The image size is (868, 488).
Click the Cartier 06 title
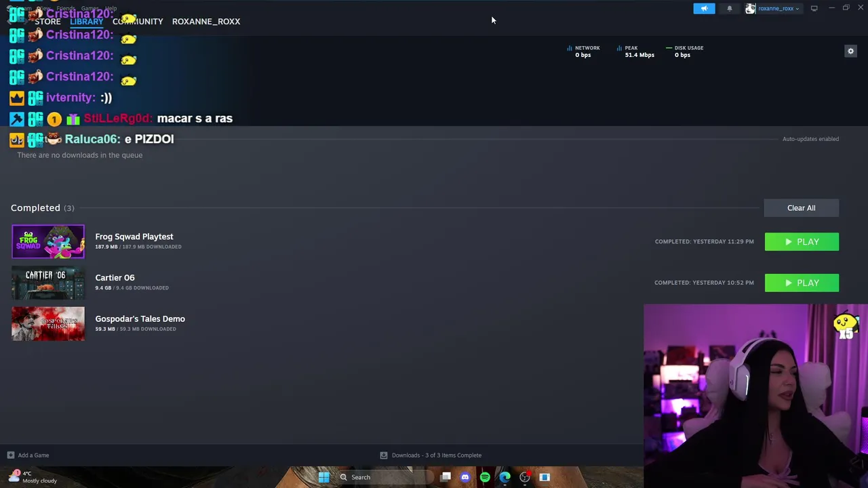(115, 277)
